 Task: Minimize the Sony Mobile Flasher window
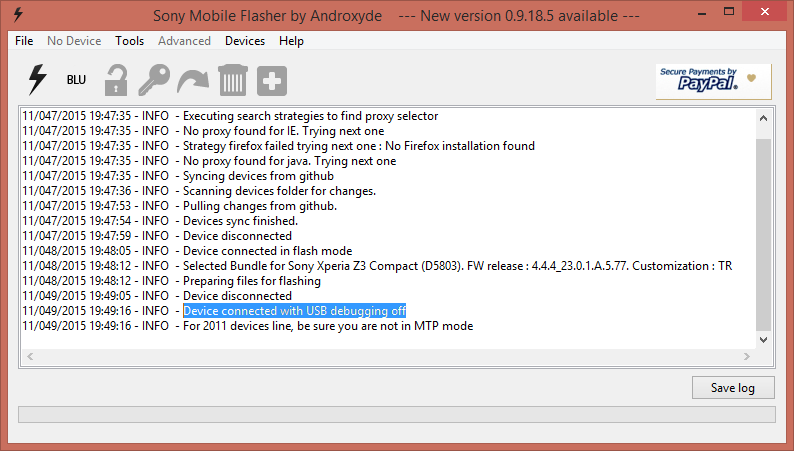click(702, 13)
